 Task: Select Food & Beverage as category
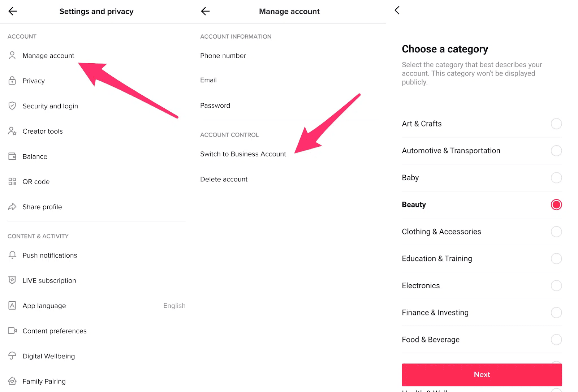click(x=556, y=340)
